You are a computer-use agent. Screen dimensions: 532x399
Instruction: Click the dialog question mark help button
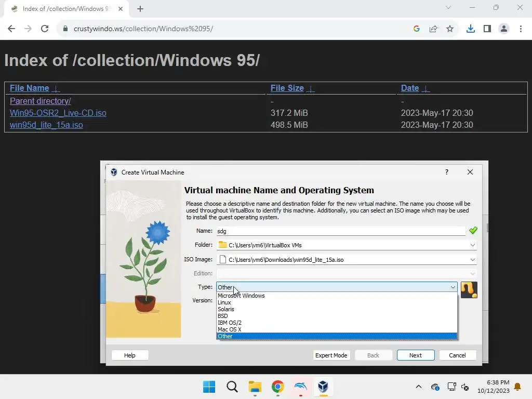click(x=447, y=172)
